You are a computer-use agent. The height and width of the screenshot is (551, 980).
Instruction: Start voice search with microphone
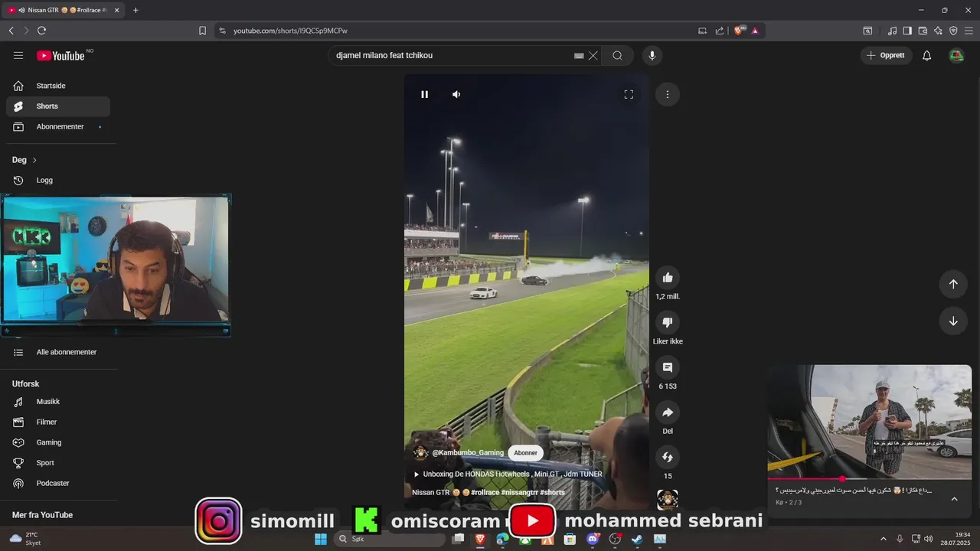652,55
